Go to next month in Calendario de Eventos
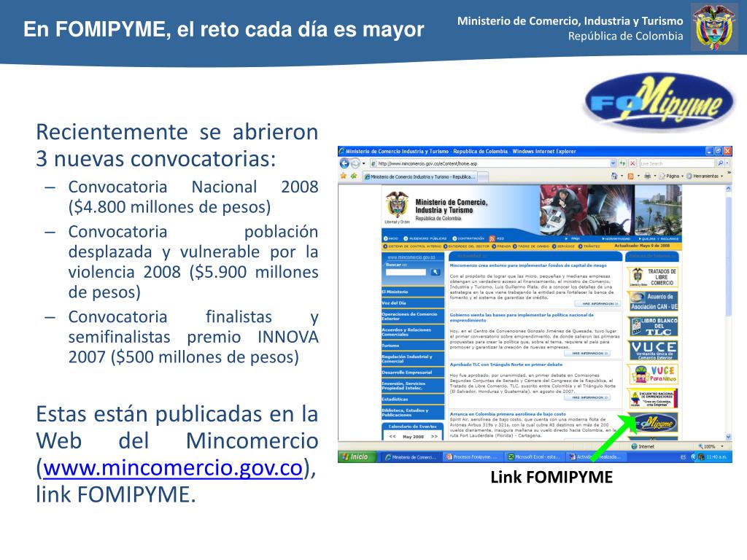This screenshot has height=560, width=747. pyautogui.click(x=434, y=436)
